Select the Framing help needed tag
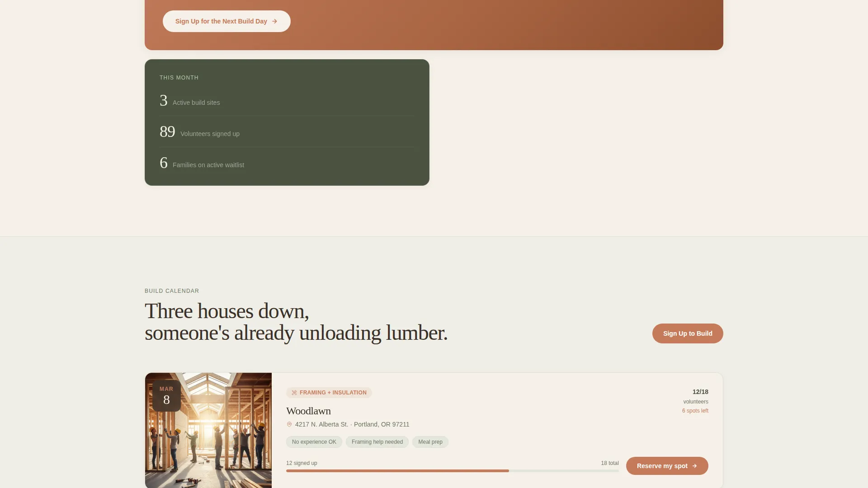The width and height of the screenshot is (868, 488). click(x=377, y=442)
